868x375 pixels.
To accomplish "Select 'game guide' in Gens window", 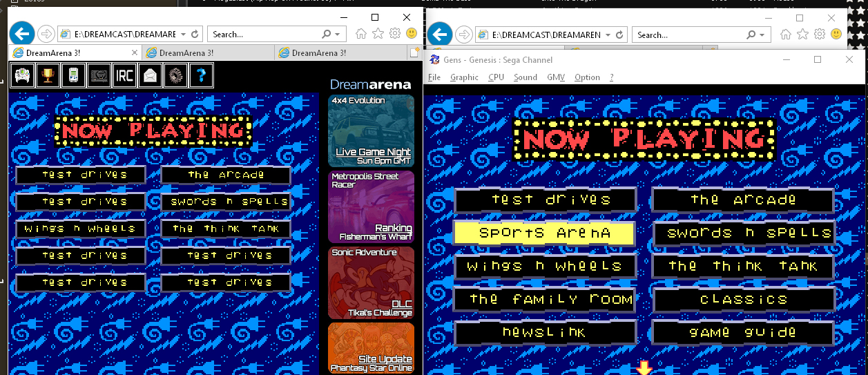I will (x=744, y=332).
